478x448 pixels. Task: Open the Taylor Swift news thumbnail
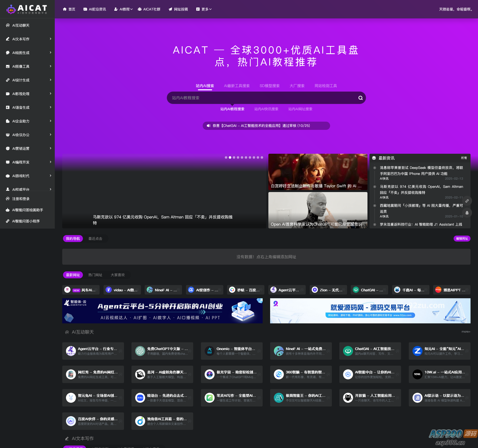[318, 172]
